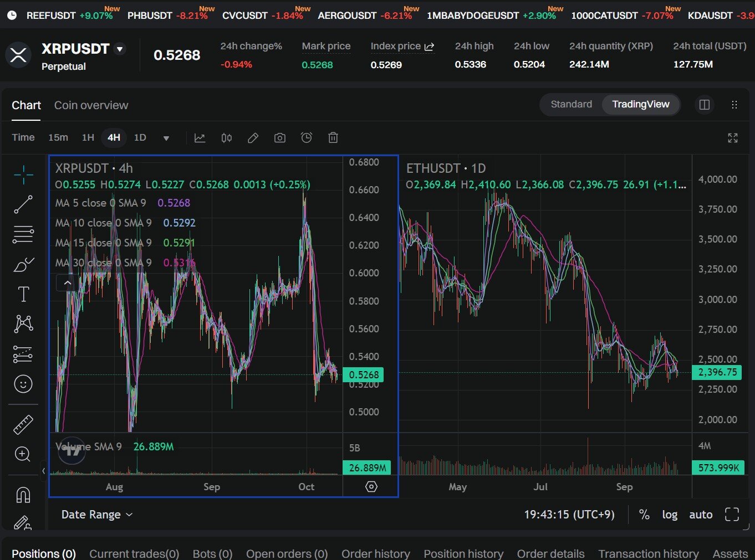The height and width of the screenshot is (560, 755).
Task: Toggle chart maximize bracket icon
Action: click(x=732, y=515)
